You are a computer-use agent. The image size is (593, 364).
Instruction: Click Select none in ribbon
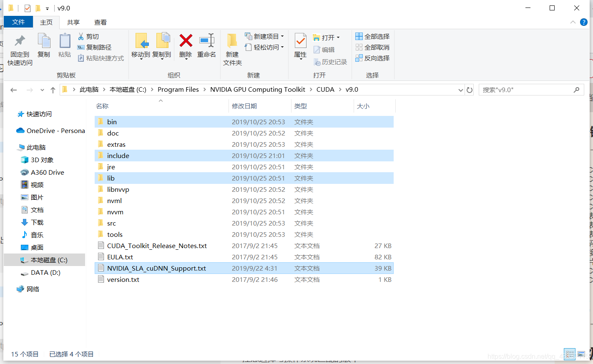pyautogui.click(x=372, y=48)
